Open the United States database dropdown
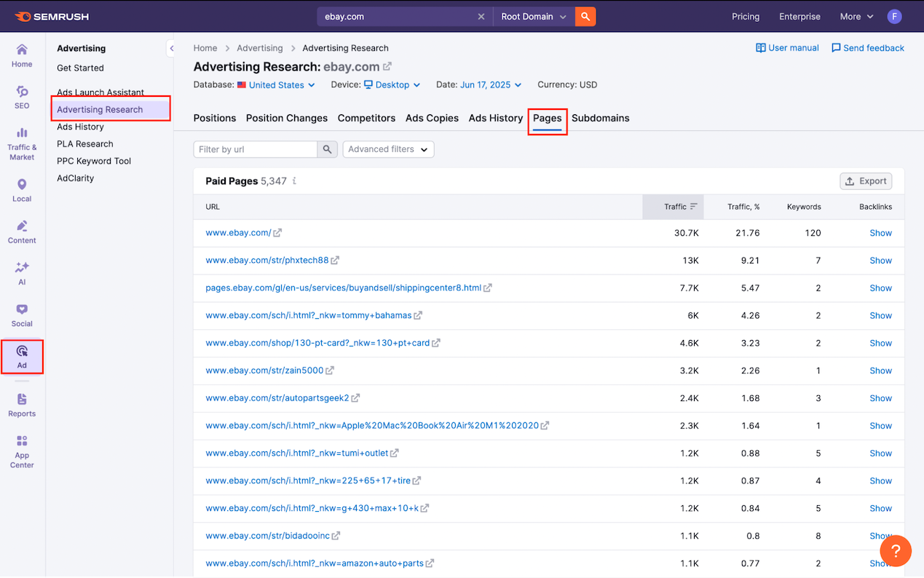 (x=276, y=85)
